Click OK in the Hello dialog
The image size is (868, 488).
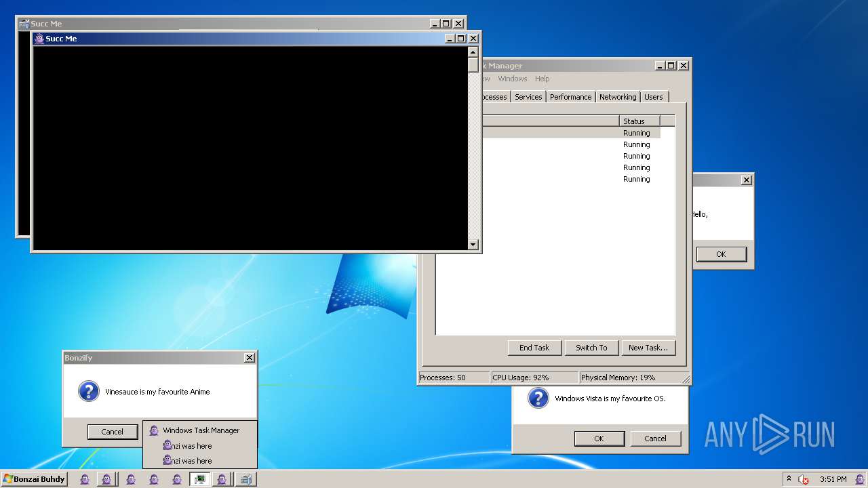click(x=721, y=254)
